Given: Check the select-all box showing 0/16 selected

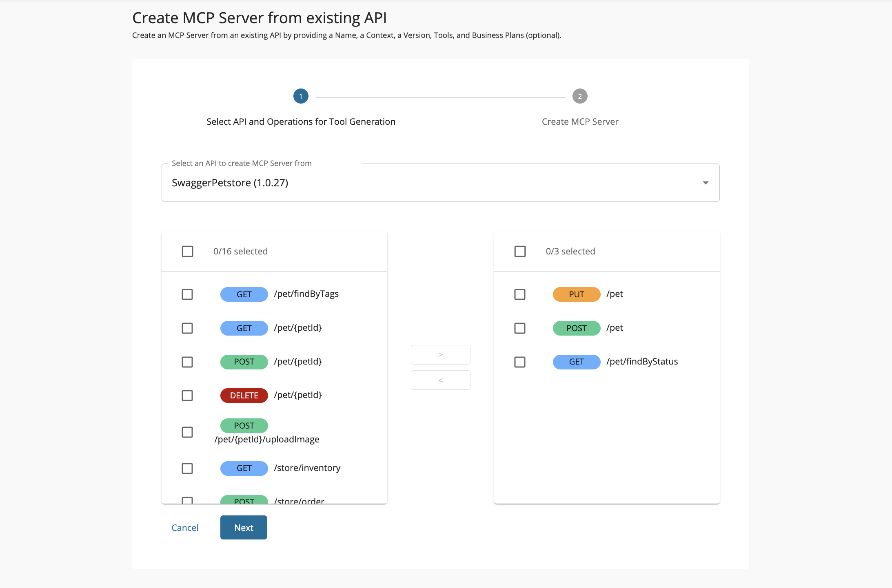Looking at the screenshot, I should pyautogui.click(x=187, y=251).
